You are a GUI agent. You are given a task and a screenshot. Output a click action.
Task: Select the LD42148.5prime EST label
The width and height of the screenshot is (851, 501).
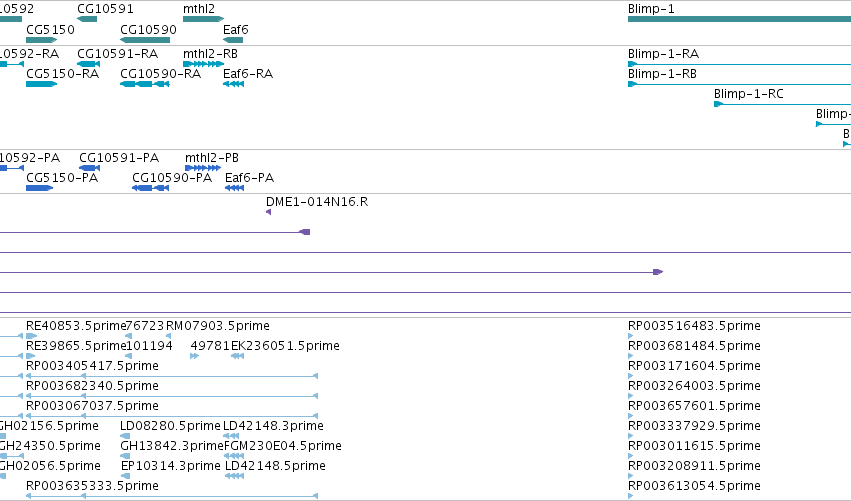coord(275,466)
